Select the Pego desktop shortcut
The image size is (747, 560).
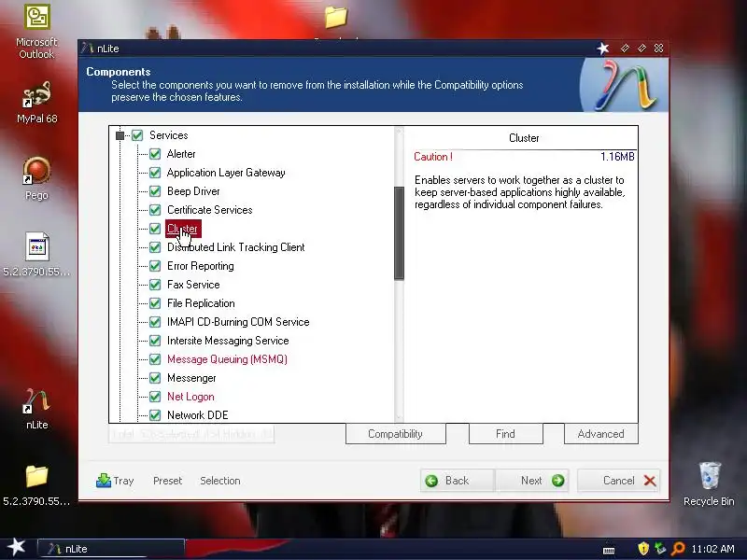[36, 178]
